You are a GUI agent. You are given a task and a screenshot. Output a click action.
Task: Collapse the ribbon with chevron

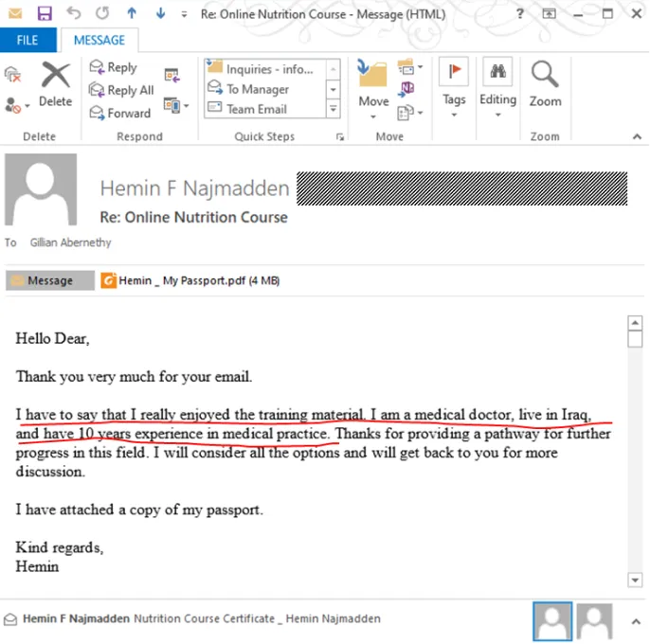[x=637, y=136]
